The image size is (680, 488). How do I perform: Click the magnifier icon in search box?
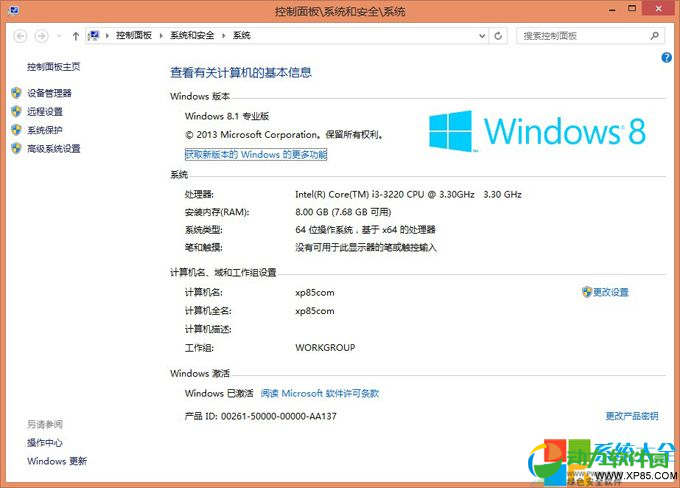pyautogui.click(x=665, y=36)
